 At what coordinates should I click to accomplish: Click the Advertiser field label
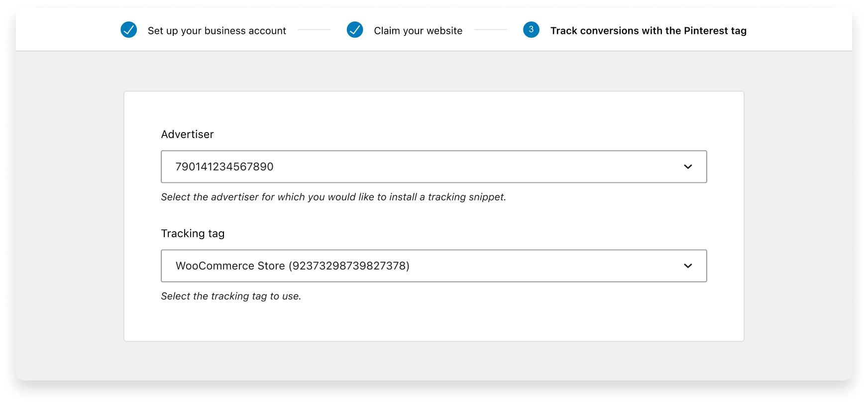pyautogui.click(x=187, y=135)
